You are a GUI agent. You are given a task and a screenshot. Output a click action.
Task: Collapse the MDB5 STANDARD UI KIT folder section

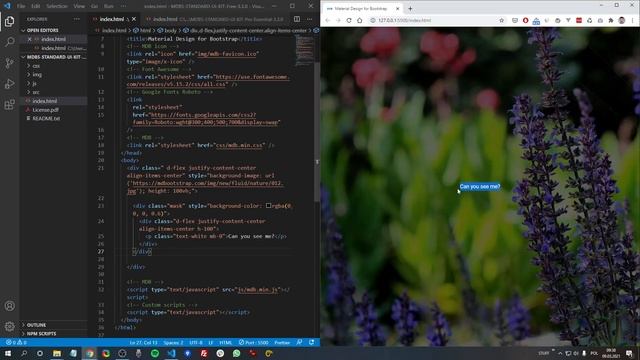click(x=54, y=57)
